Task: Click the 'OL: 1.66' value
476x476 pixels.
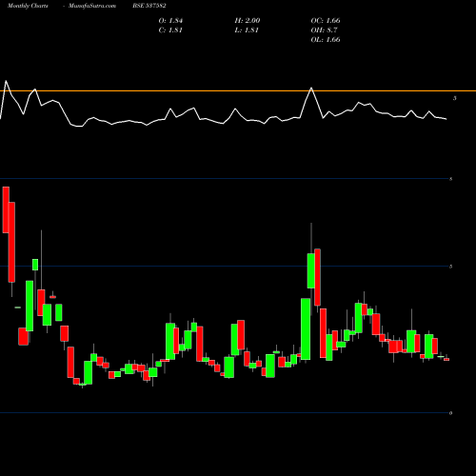Action: [x=326, y=40]
